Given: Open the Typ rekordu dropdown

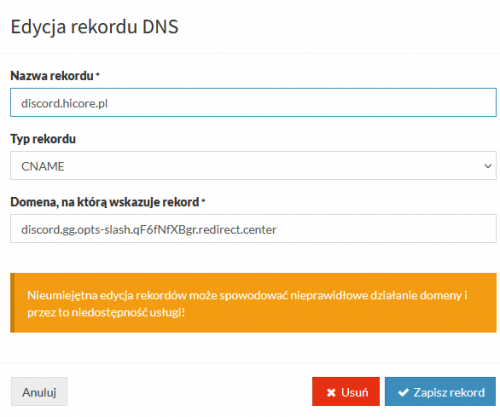Looking at the screenshot, I should (x=253, y=166).
